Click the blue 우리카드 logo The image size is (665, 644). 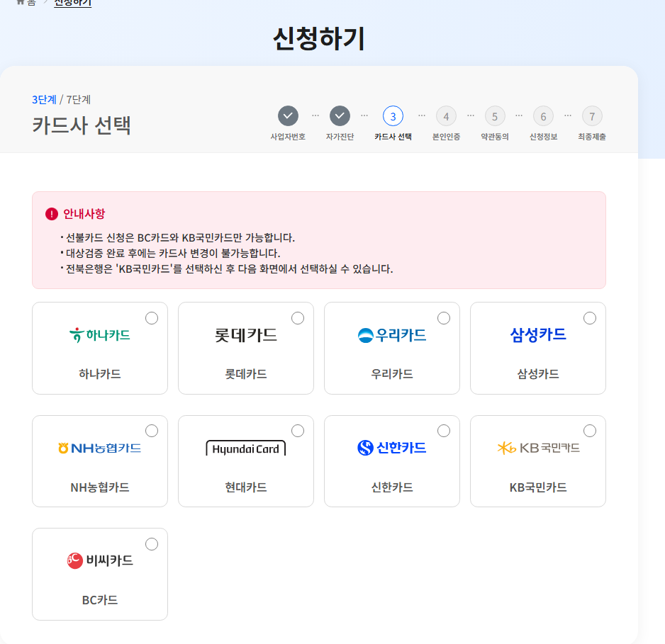[x=392, y=335]
